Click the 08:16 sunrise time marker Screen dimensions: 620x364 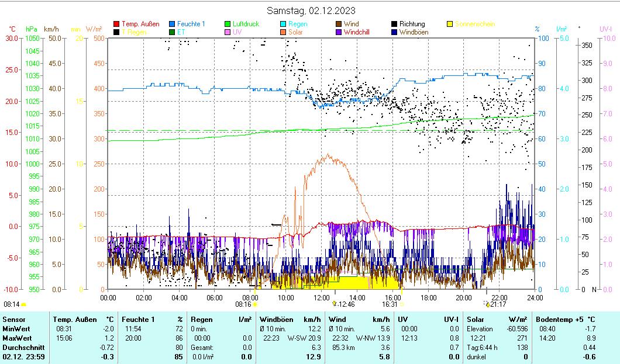[x=243, y=304]
